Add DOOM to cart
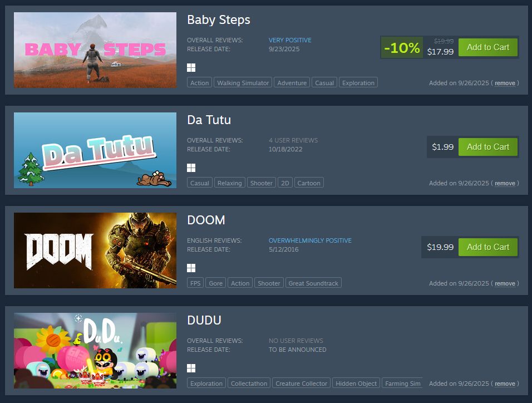Viewport: 532px width, 403px height. [487, 247]
